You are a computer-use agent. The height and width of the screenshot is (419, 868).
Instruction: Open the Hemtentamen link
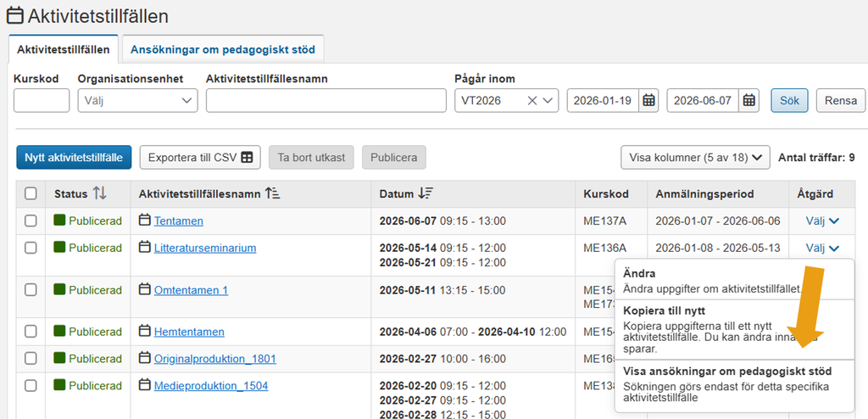(x=189, y=332)
